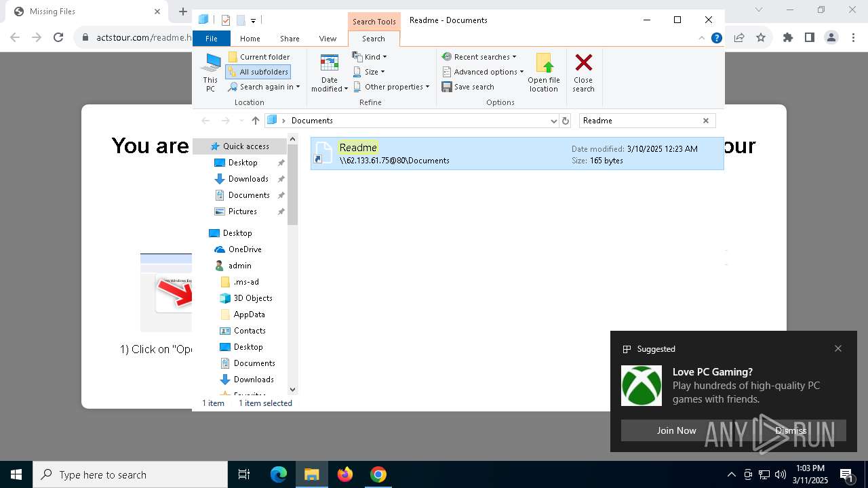The image size is (868, 488).
Task: Open Explorer help question mark icon
Action: [716, 38]
